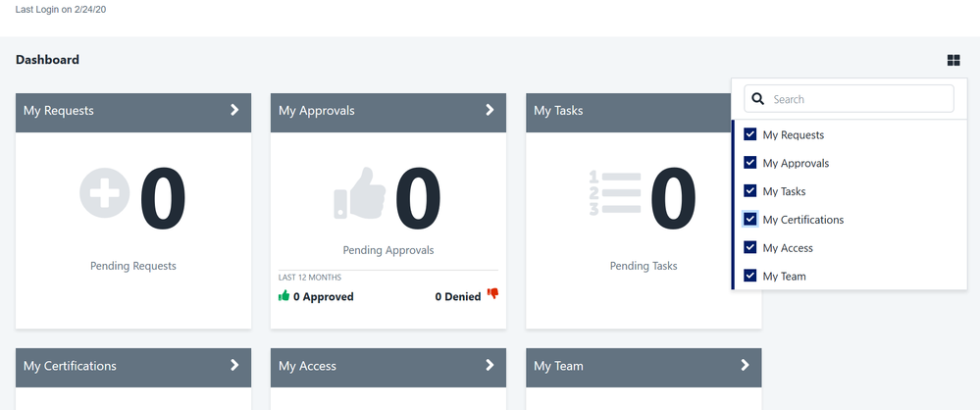Click the magnifier icon in widget search
The image size is (980, 410).
[758, 99]
